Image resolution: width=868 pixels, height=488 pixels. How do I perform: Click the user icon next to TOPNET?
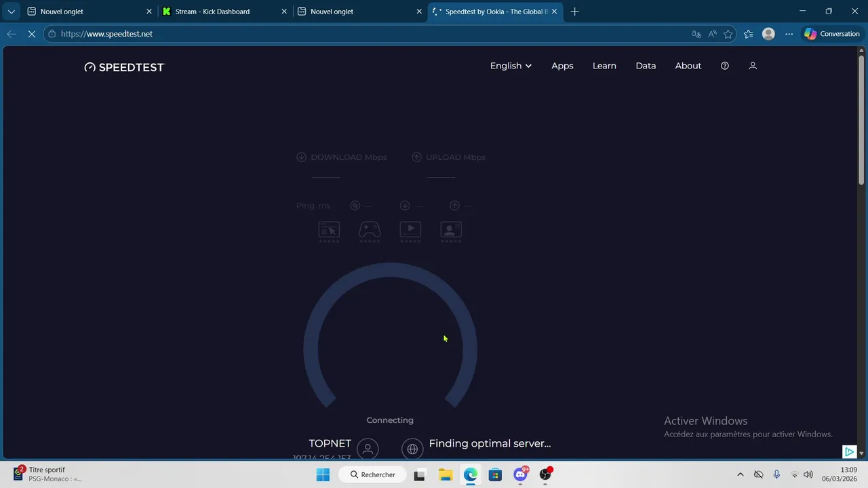click(x=368, y=449)
